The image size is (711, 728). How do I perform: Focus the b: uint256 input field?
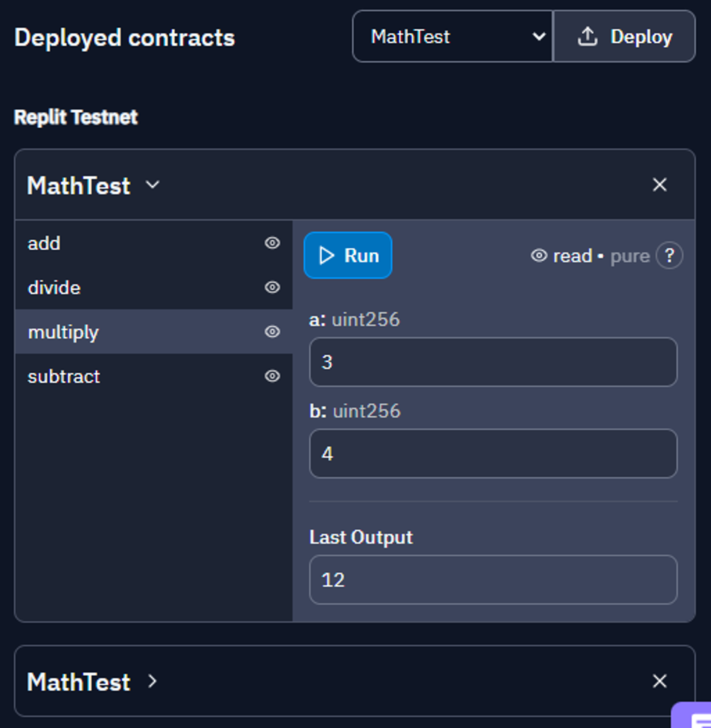coord(493,453)
